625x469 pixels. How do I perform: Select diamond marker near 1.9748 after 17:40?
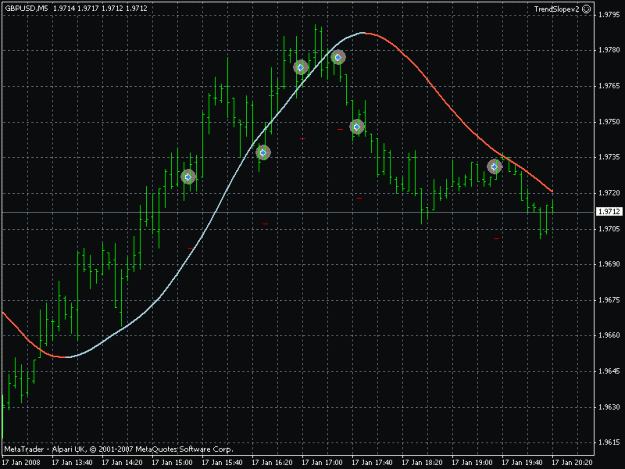[357, 127]
